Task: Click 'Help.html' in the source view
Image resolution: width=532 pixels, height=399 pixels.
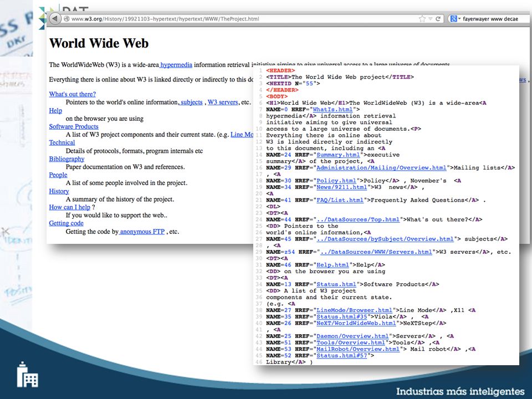Action: tap(333, 265)
